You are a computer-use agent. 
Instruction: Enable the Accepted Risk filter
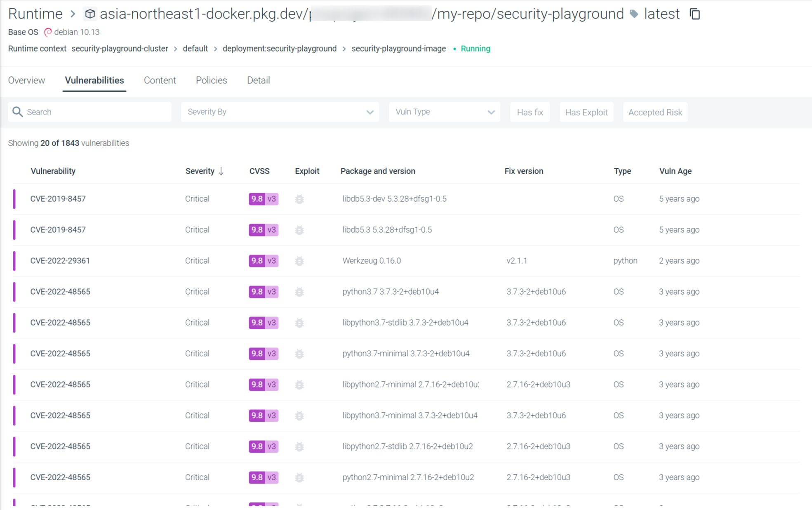(655, 112)
